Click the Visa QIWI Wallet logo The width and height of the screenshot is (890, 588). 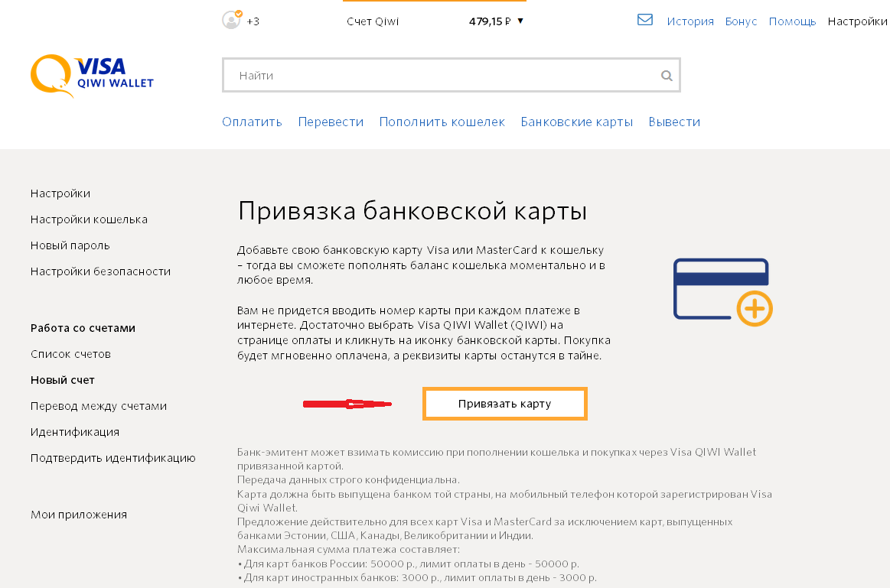[92, 75]
